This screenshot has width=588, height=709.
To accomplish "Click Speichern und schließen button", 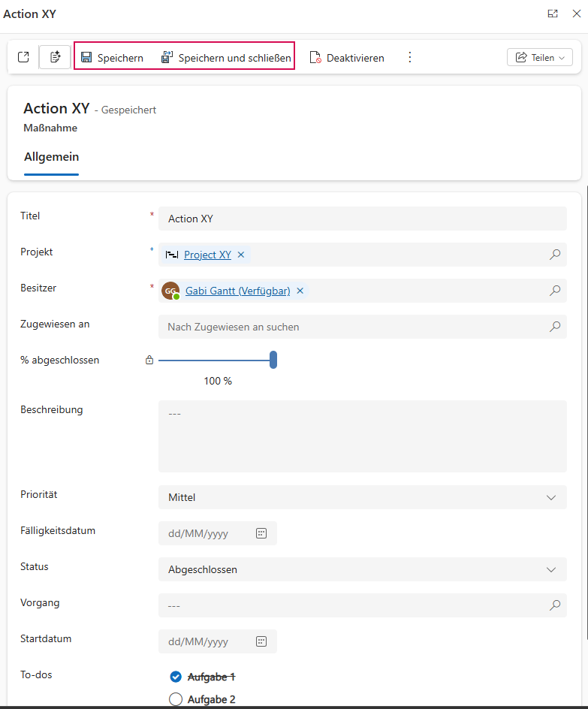I will pyautogui.click(x=226, y=57).
